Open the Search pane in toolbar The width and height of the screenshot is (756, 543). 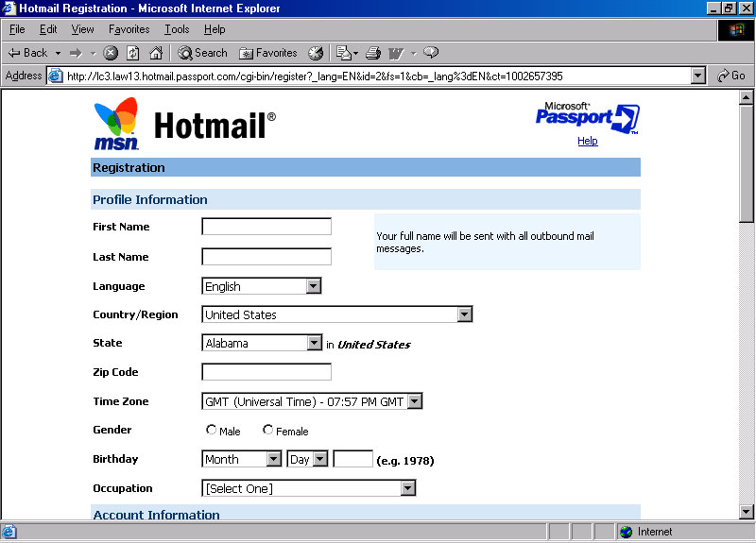point(202,53)
